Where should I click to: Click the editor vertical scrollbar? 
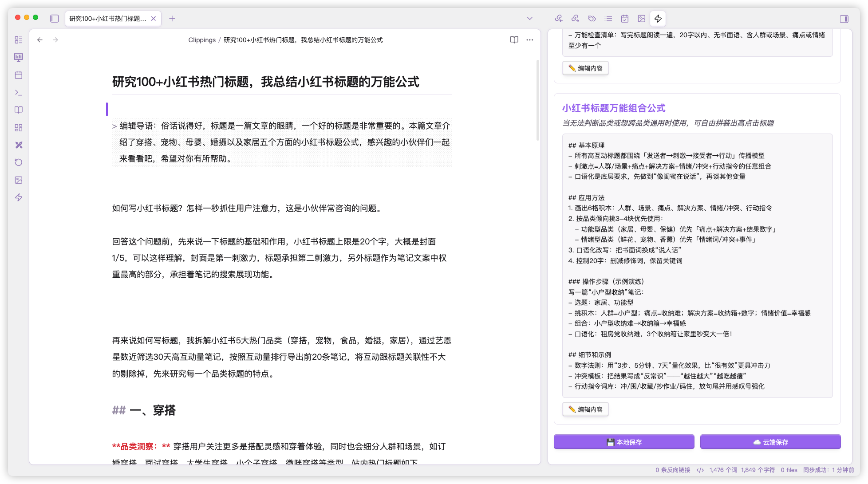(538, 100)
